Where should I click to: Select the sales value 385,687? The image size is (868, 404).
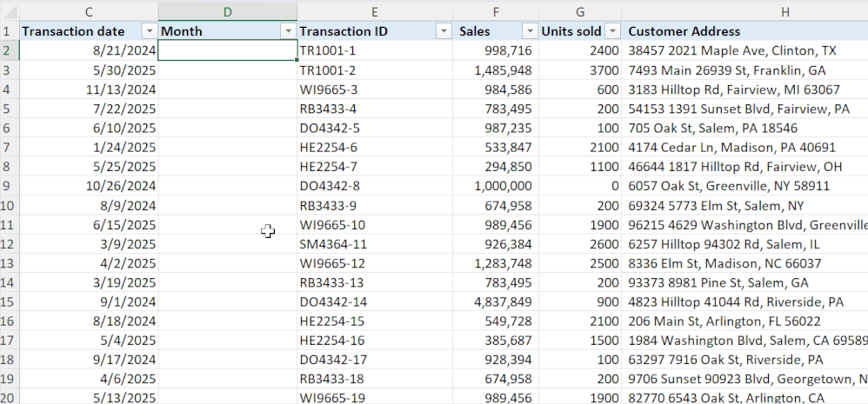(x=496, y=341)
